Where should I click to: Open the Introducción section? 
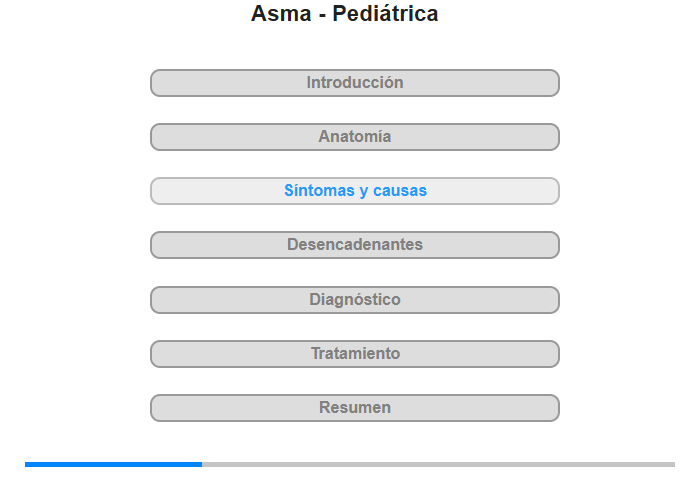coord(354,83)
